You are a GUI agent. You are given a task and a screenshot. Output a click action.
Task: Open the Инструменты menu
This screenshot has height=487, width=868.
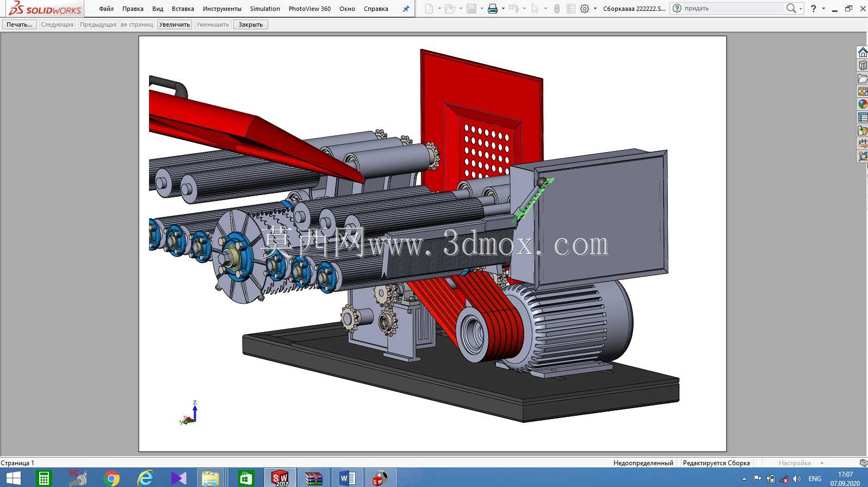coord(222,9)
